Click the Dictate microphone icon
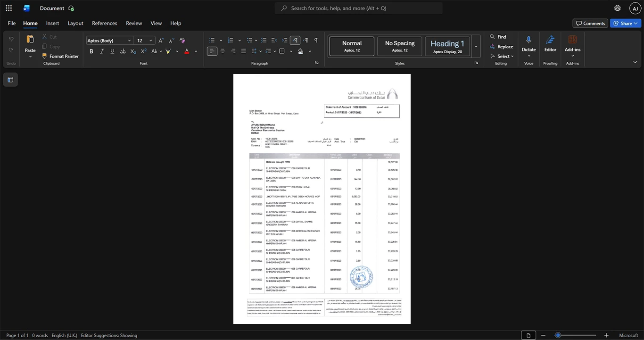The width and height of the screenshot is (644, 340). pyautogui.click(x=528, y=40)
